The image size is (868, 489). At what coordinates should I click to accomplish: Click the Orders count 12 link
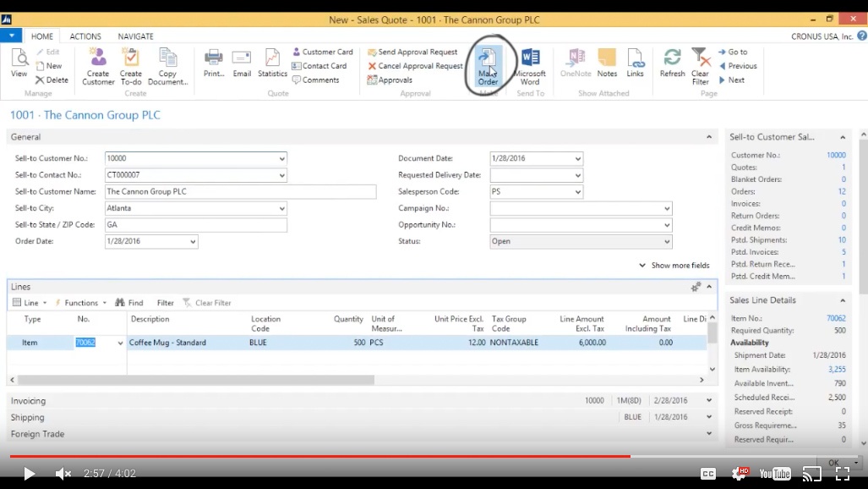[842, 191]
